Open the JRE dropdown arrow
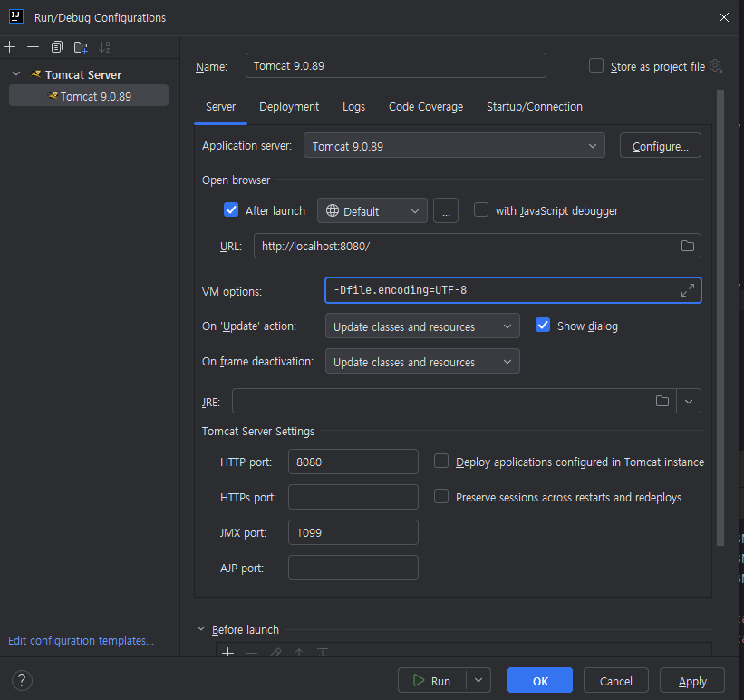This screenshot has width=744, height=700. pyautogui.click(x=689, y=402)
